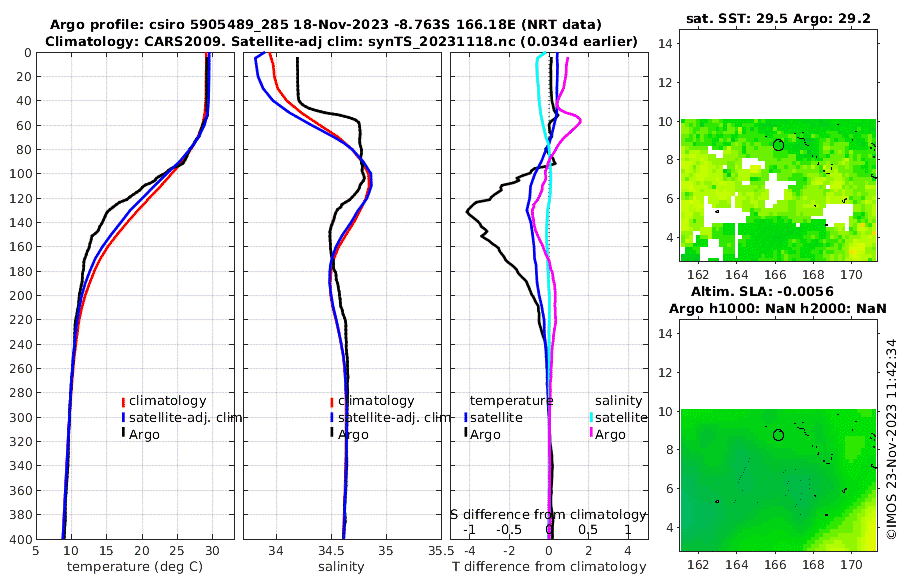Screen dimensions: 900x580
Task: Click the Argo position circle on SLA map
Action: tap(778, 435)
